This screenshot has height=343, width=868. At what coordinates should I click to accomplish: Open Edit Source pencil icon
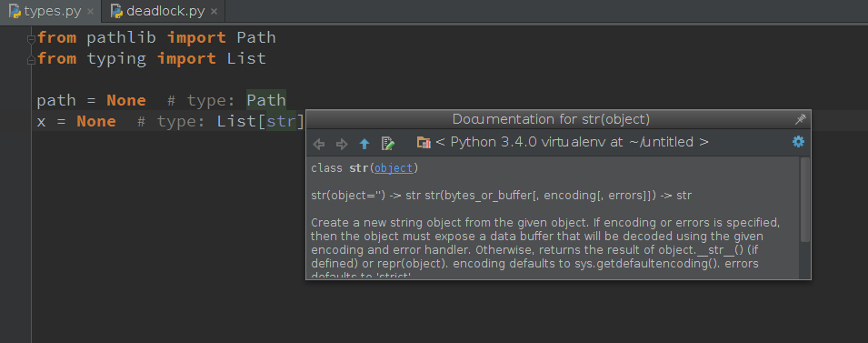388,144
